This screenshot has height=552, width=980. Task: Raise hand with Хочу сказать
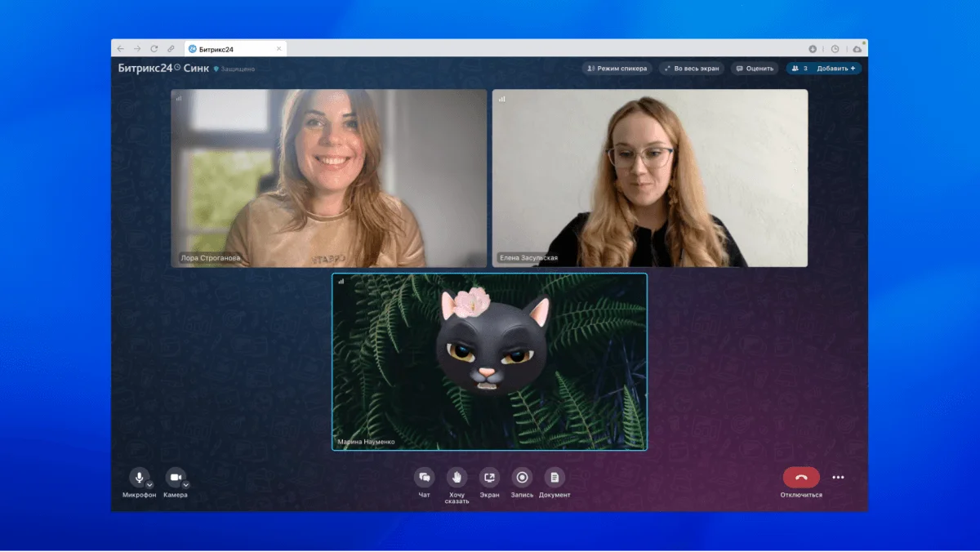click(457, 478)
